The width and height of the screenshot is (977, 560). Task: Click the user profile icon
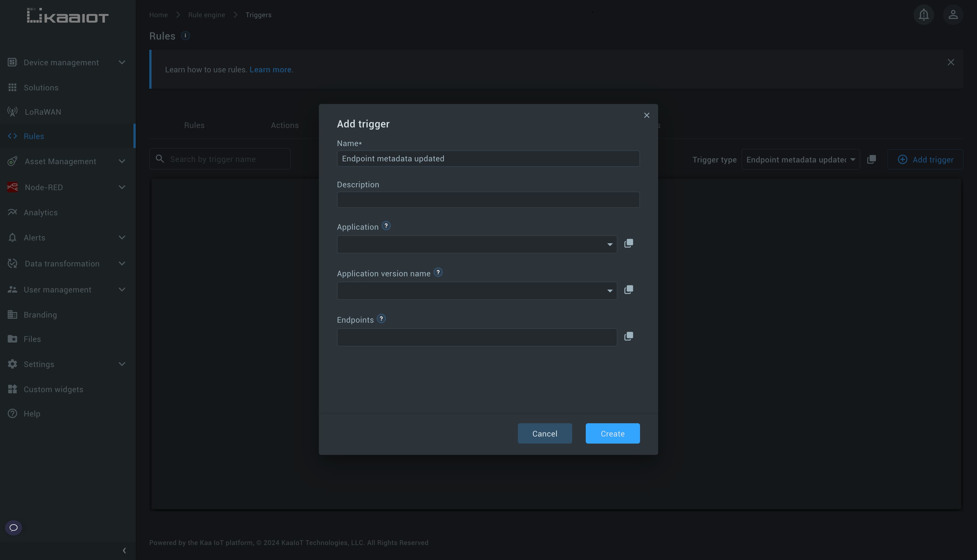point(953,14)
